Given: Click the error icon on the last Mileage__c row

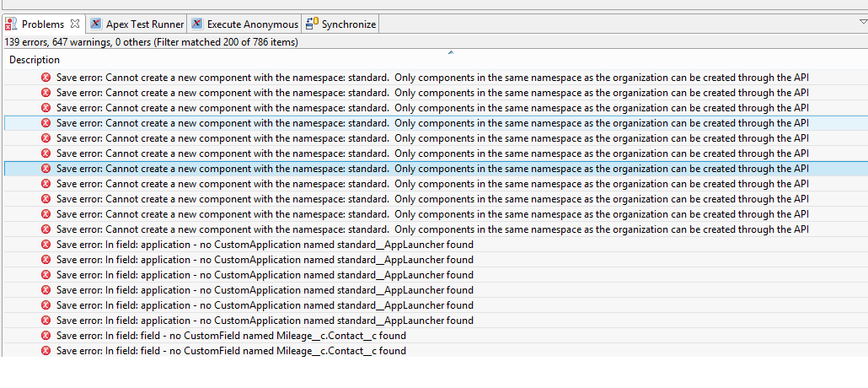Looking at the screenshot, I should pos(46,351).
